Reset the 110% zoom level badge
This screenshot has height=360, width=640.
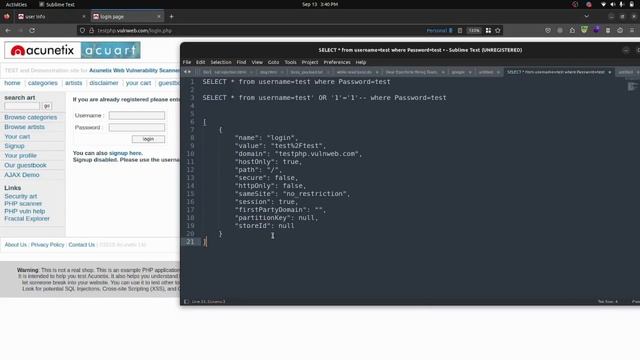(x=474, y=30)
